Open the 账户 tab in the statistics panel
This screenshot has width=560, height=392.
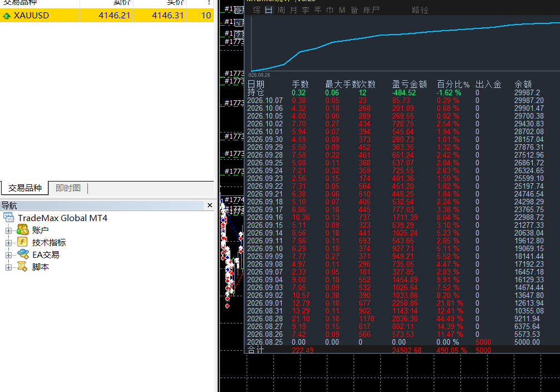point(371,10)
